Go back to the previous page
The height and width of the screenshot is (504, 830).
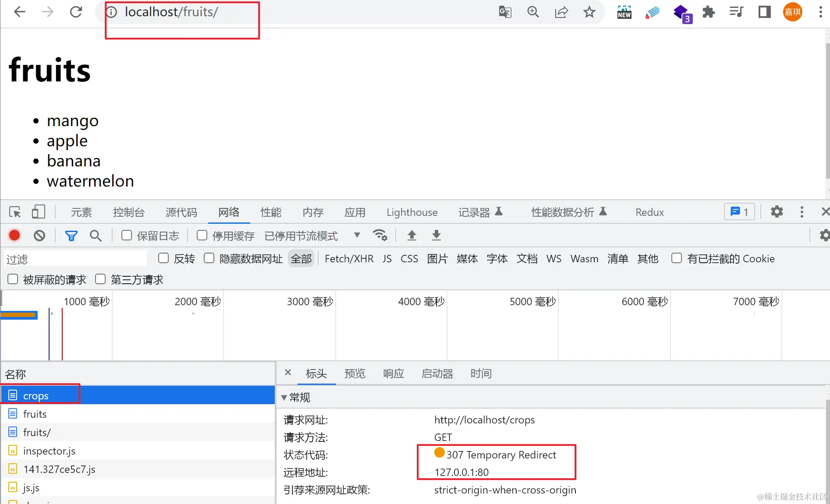(20, 12)
